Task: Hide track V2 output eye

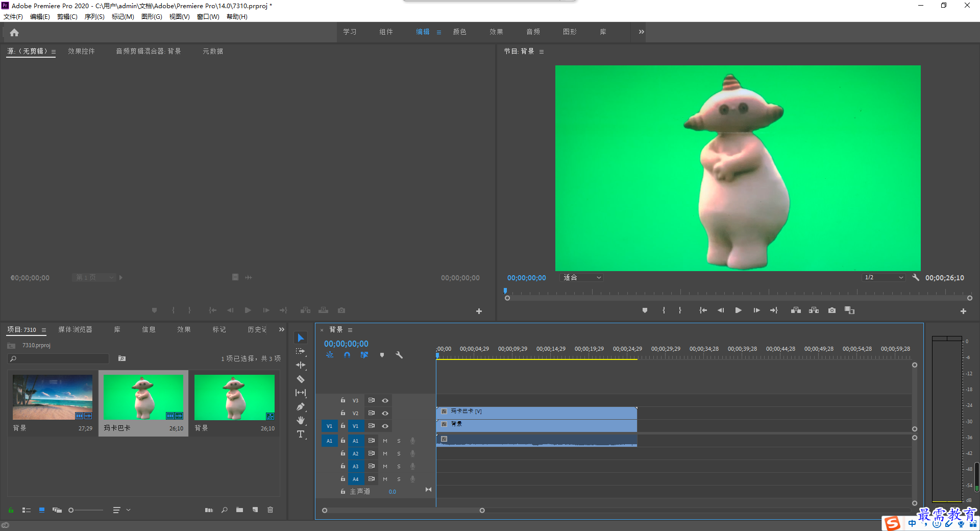Action: tap(385, 413)
